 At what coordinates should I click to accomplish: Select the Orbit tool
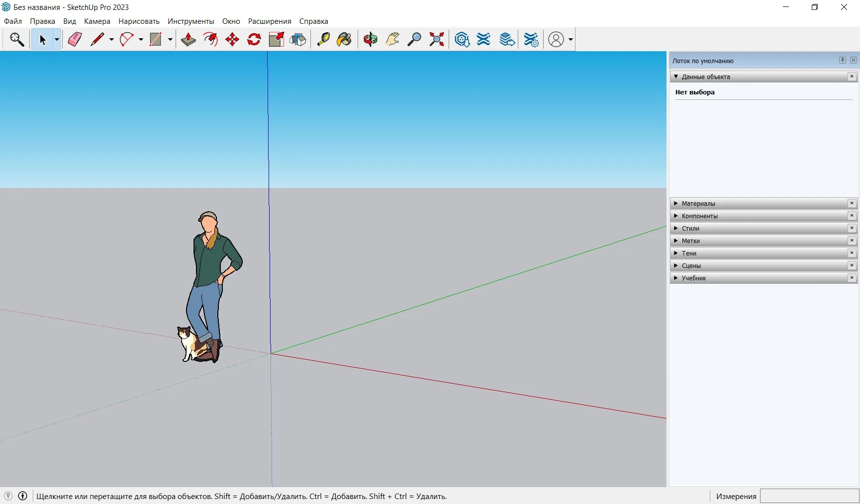(370, 39)
